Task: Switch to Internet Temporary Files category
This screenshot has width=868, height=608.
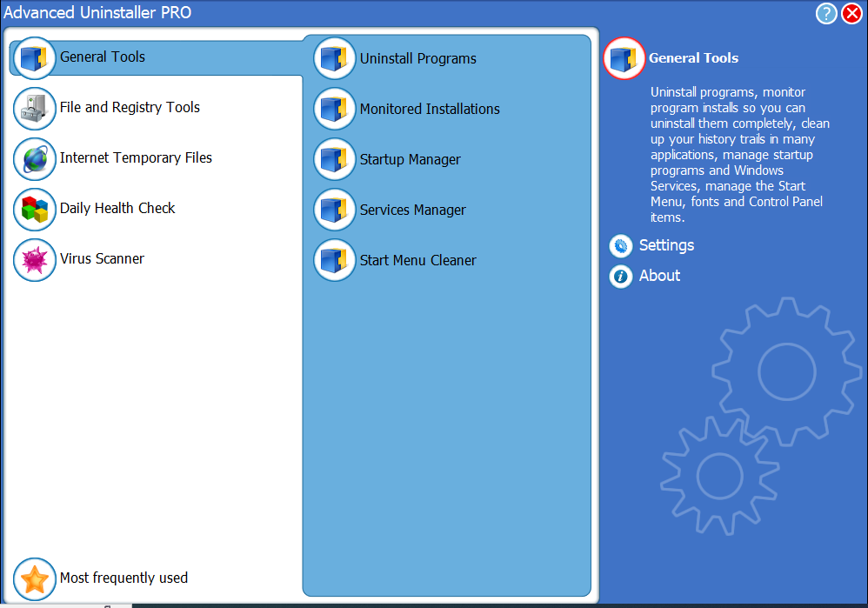Action: coord(136,157)
